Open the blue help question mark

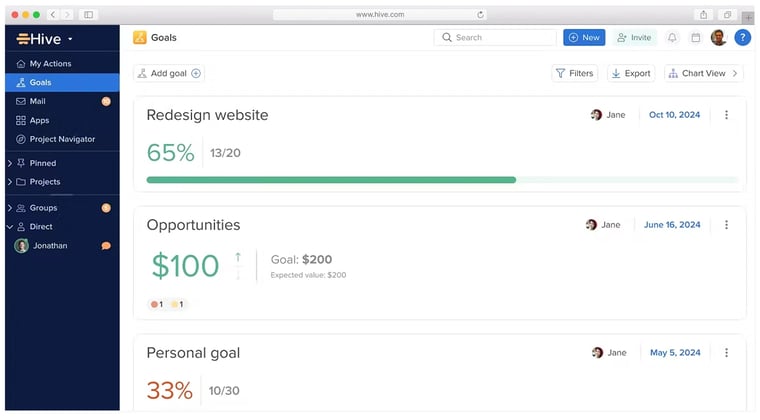coord(742,38)
